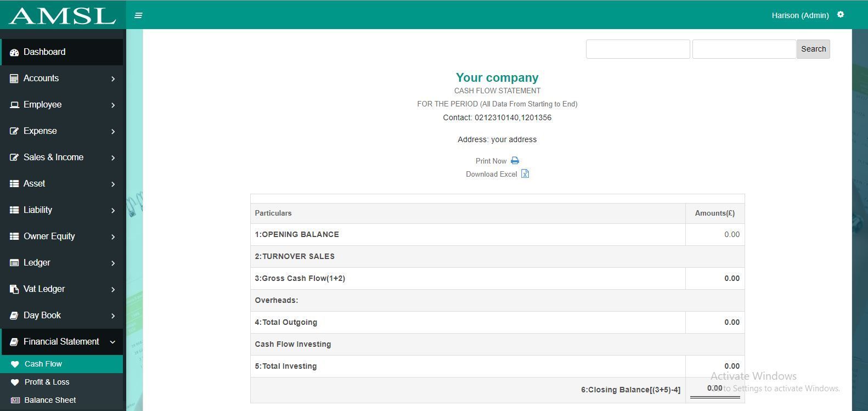Expand the Asset menu chevron

(113, 184)
